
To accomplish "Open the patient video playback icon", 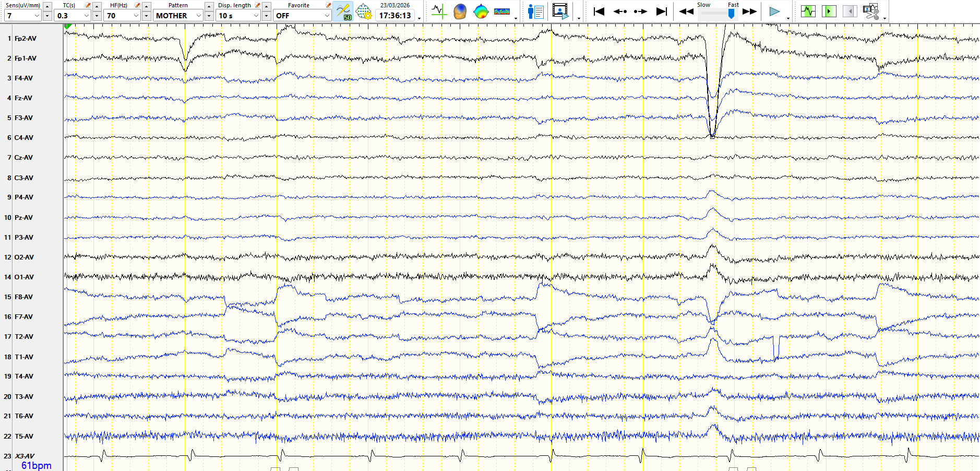I will click(x=560, y=11).
